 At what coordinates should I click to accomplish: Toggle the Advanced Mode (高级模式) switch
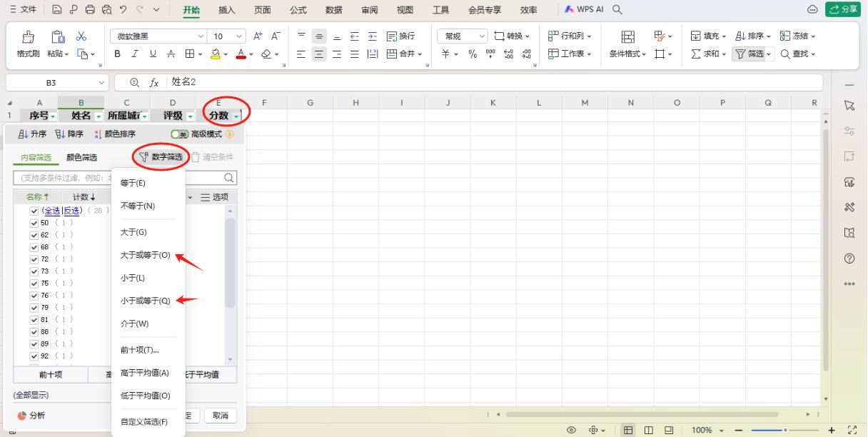179,134
